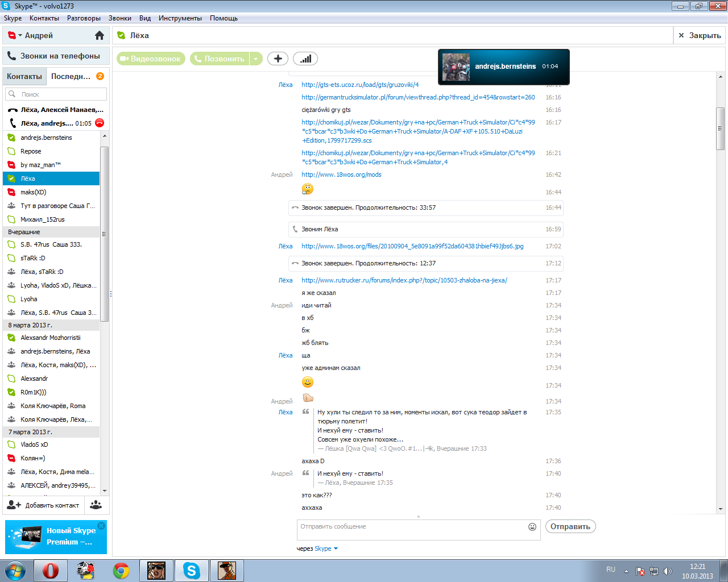Click the RU language indicator
The width and height of the screenshot is (728, 582).
click(611, 569)
